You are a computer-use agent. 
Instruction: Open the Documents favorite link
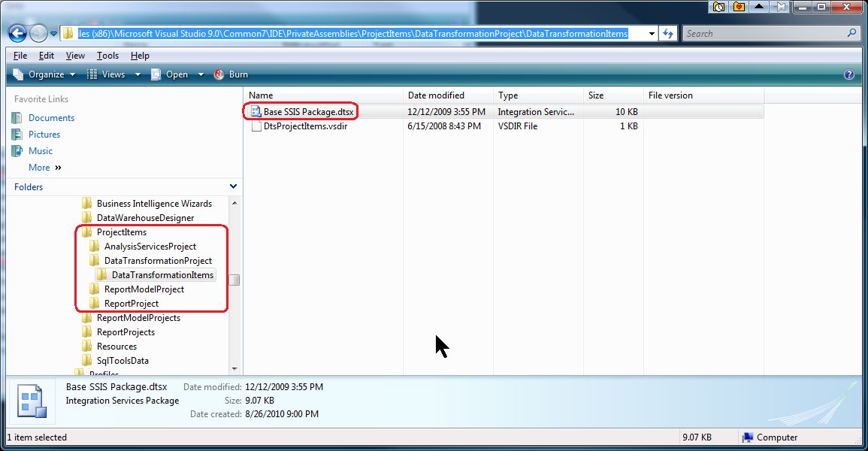coord(51,118)
